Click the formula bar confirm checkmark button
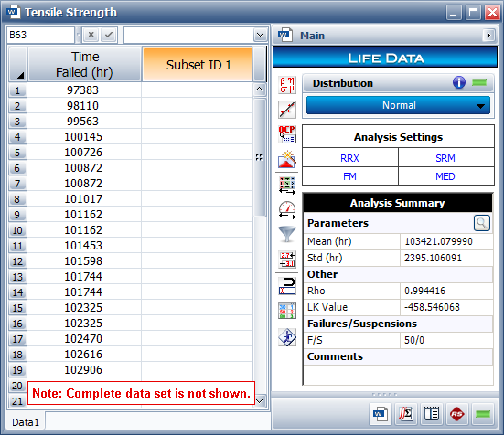Image resolution: width=504 pixels, height=435 pixels. click(109, 35)
